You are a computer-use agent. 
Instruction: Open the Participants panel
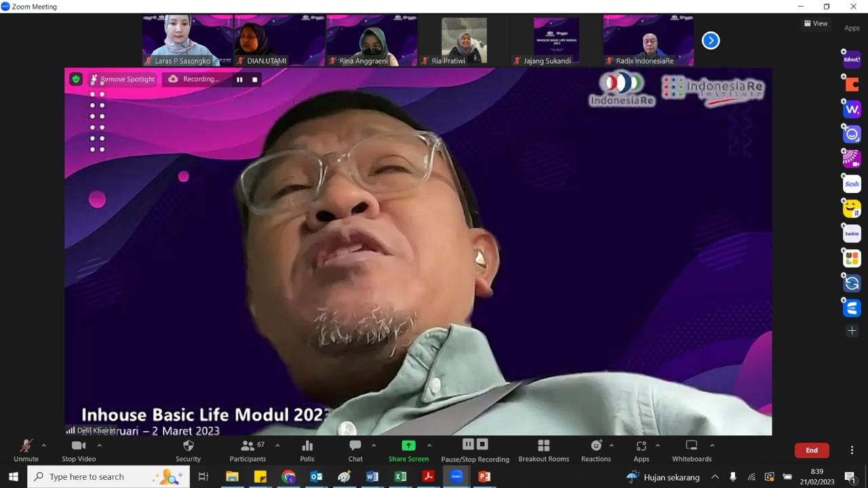[x=248, y=451]
